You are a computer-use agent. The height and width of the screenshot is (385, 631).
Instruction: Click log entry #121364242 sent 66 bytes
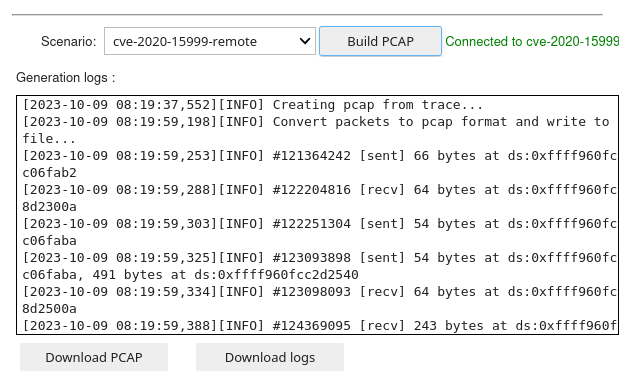click(319, 164)
